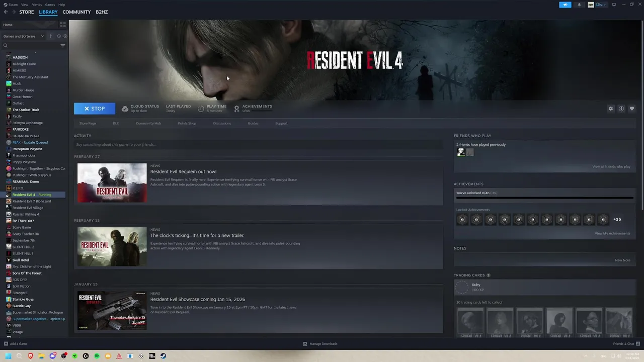Click the Achievements trophy icon

(x=236, y=109)
